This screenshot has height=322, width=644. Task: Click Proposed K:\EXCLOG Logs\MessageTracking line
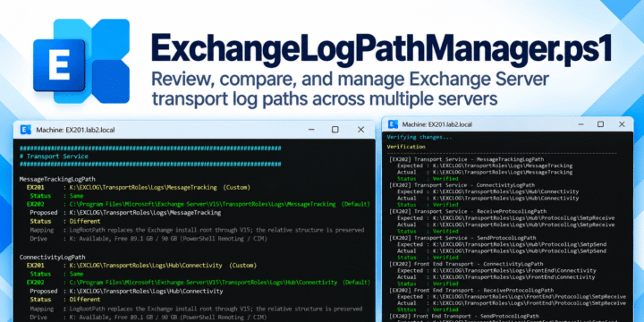(125, 213)
